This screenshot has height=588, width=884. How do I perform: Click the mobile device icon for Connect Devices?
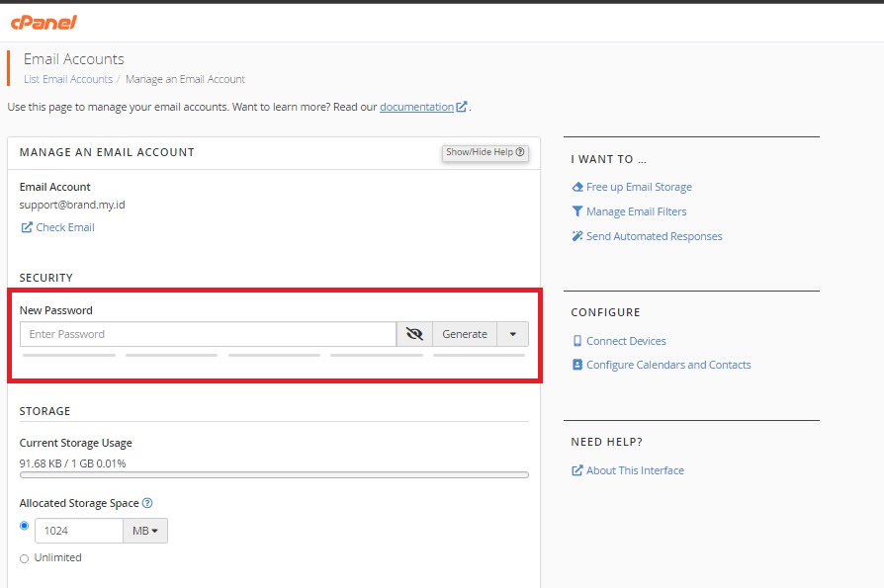coord(577,341)
